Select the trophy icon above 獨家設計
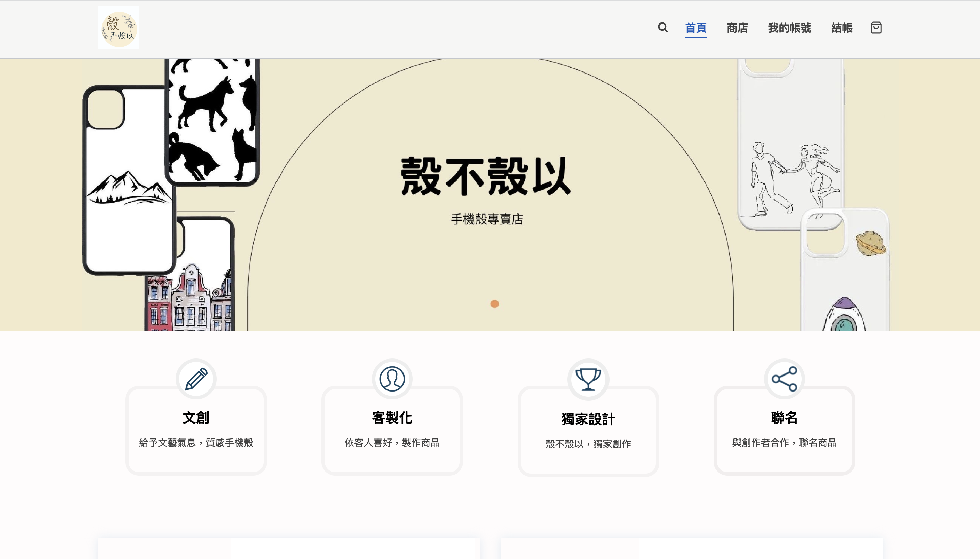980x559 pixels. point(587,379)
